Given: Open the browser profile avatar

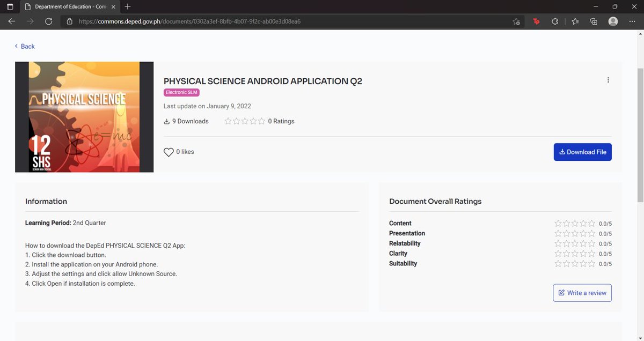Looking at the screenshot, I should coord(613,21).
